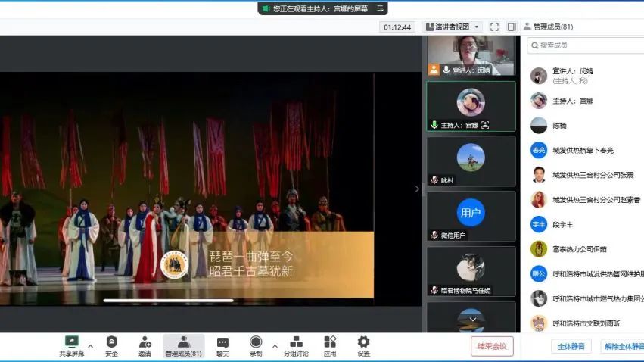Click Manage Members (81) panel header
Viewport: 644px width, 362px height.
tap(549, 27)
